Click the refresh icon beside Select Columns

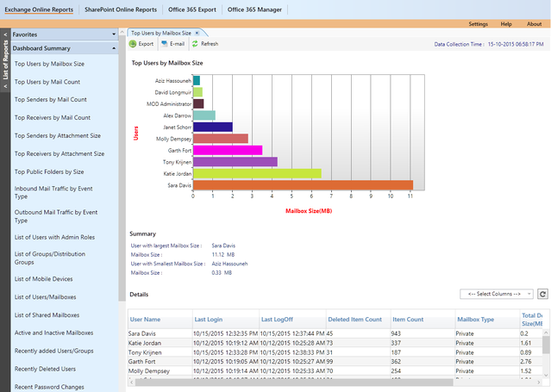coord(542,294)
